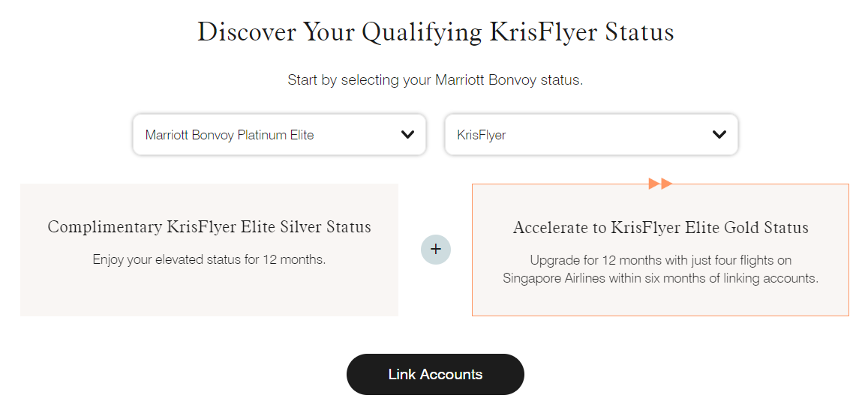Click the orange fast-forward arrows icon
Viewport: 868px width, 407px height.
(660, 184)
